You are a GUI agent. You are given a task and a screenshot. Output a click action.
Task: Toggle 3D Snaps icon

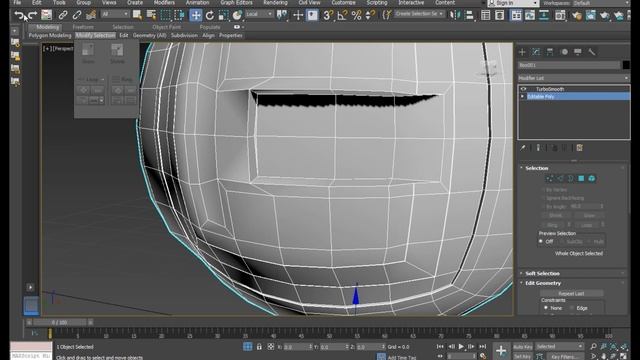click(328, 16)
